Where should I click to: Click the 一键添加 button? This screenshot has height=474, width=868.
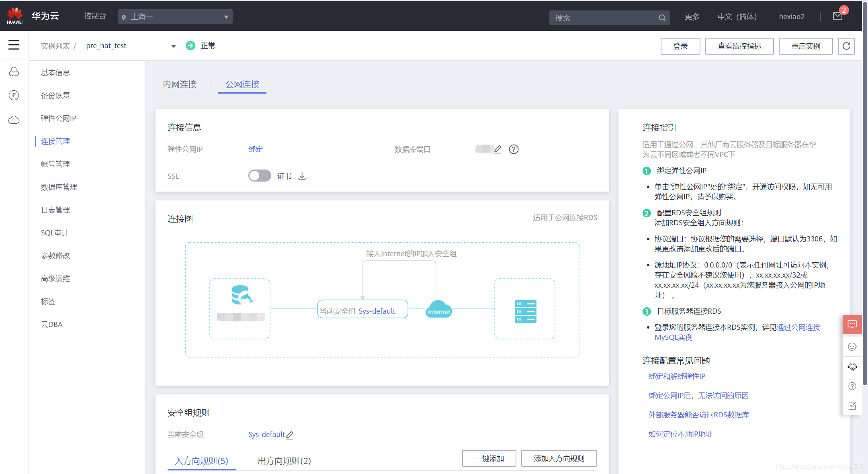[x=489, y=458]
